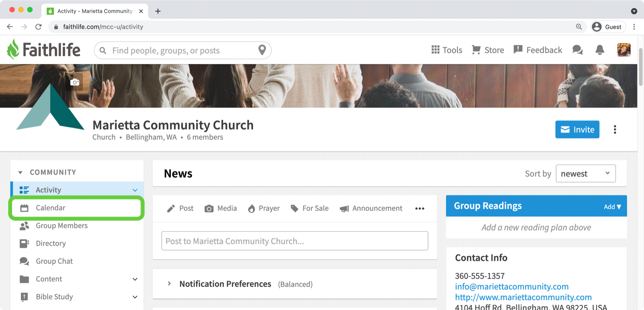Show more post types ellipsis
The height and width of the screenshot is (310, 644).
pos(420,208)
